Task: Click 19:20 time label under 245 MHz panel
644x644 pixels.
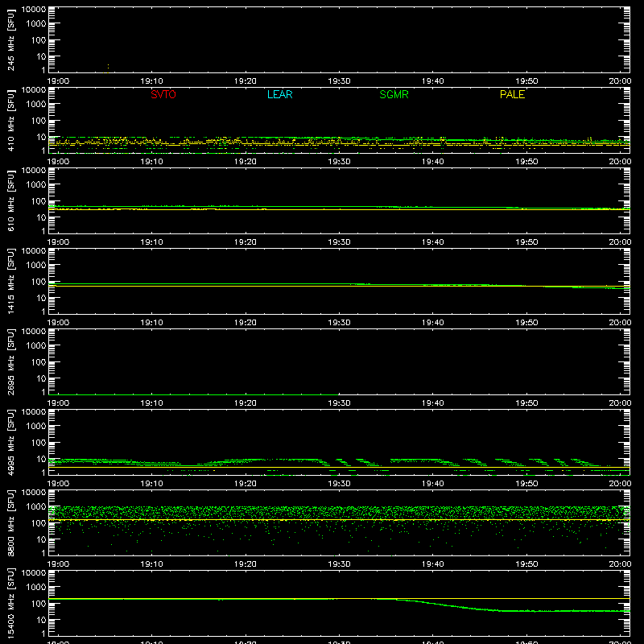Action: point(246,81)
